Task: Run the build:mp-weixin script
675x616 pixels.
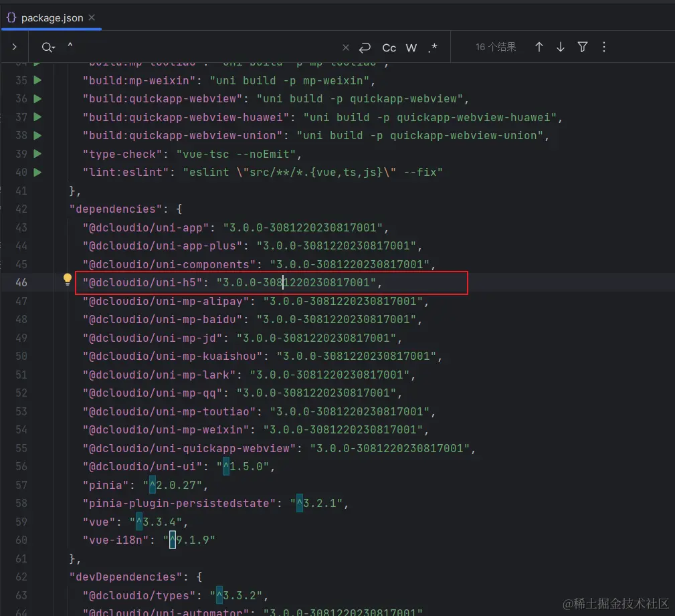Action: point(37,80)
